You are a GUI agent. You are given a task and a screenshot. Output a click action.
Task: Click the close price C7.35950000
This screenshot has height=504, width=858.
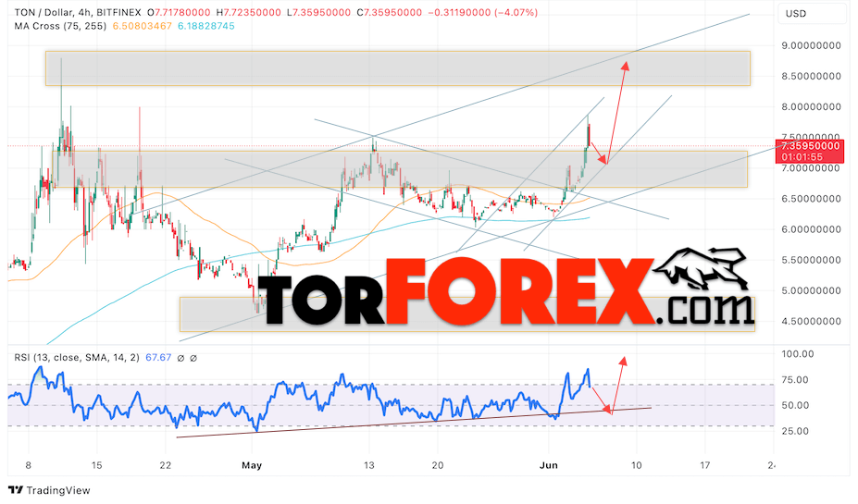coord(389,12)
